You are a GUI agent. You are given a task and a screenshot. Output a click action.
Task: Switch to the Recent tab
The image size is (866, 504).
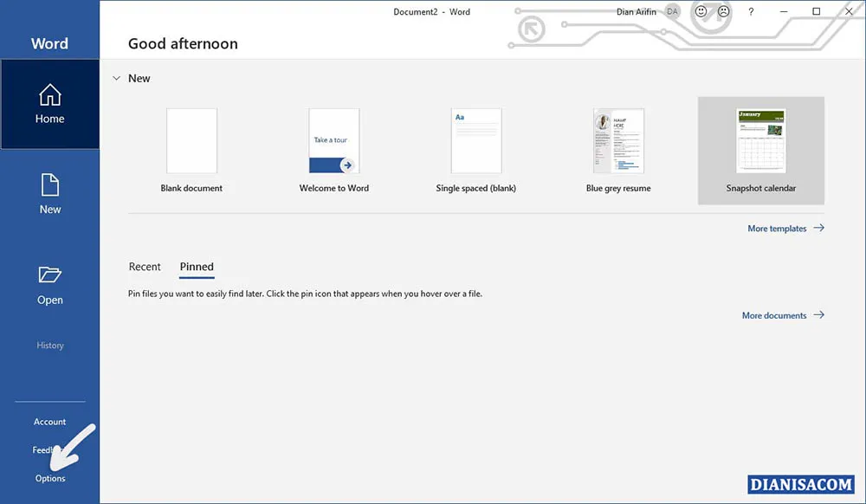145,267
